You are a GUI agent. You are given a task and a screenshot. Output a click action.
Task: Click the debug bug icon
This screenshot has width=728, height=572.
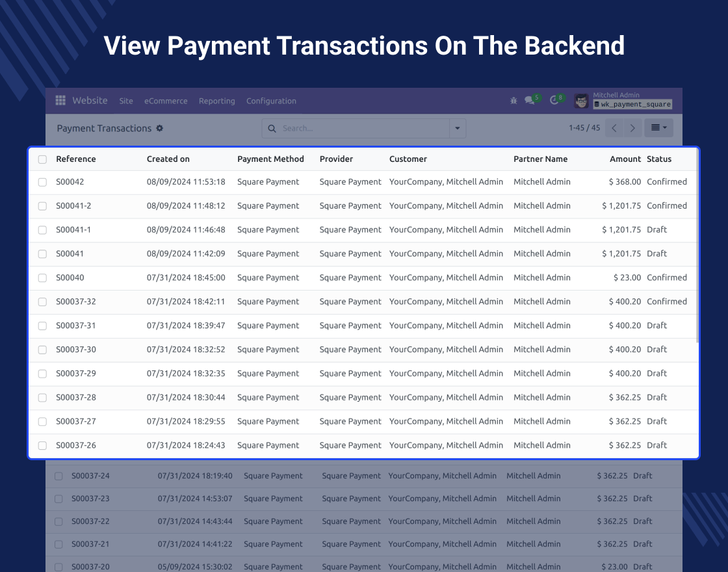(513, 100)
